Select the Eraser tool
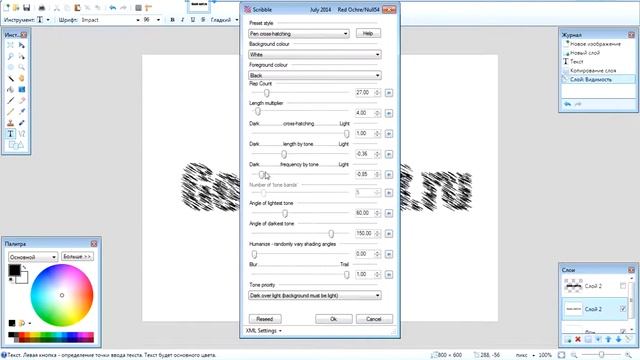Screen dimensions: 640x360 (22, 100)
